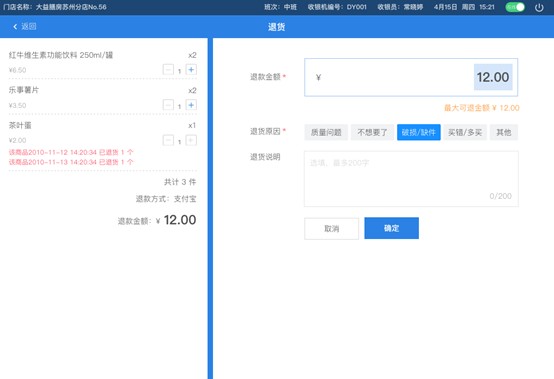Click the 取消 button
Screen dimensions: 554x379
[331, 229]
